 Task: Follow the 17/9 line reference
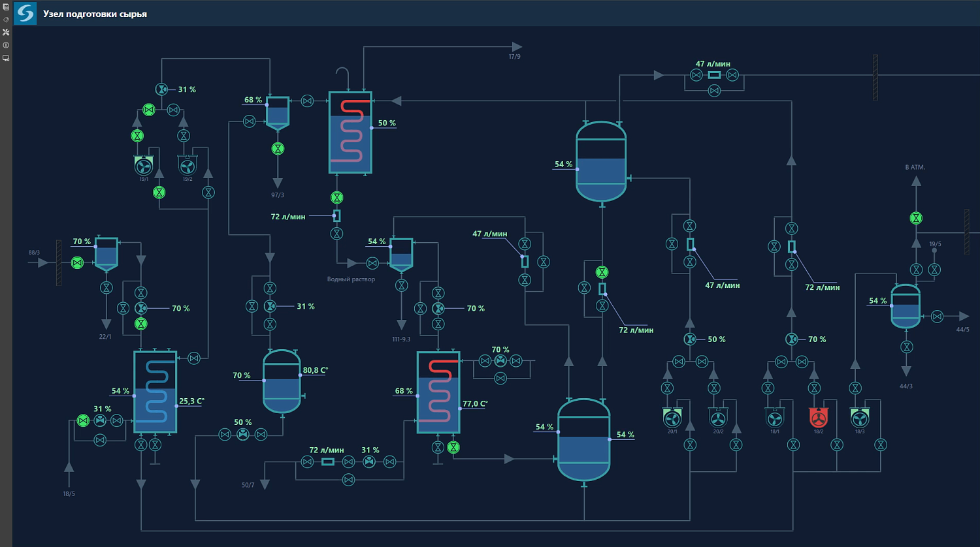coord(514,57)
